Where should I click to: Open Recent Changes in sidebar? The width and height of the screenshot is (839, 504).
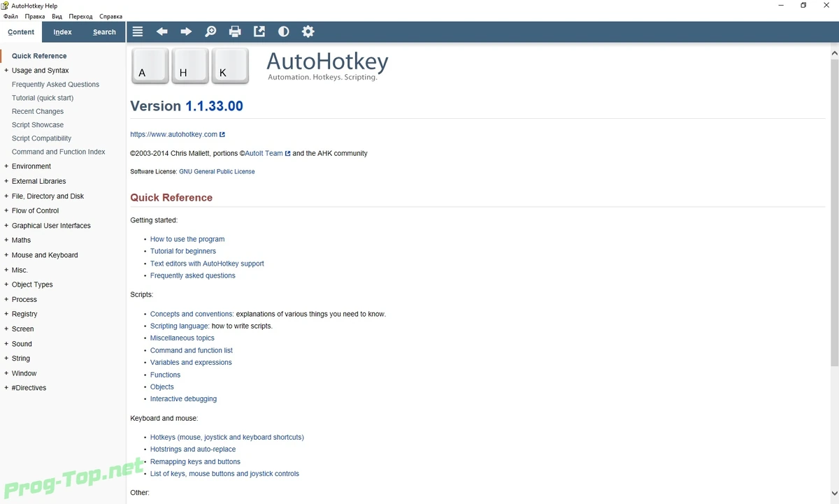click(x=38, y=111)
